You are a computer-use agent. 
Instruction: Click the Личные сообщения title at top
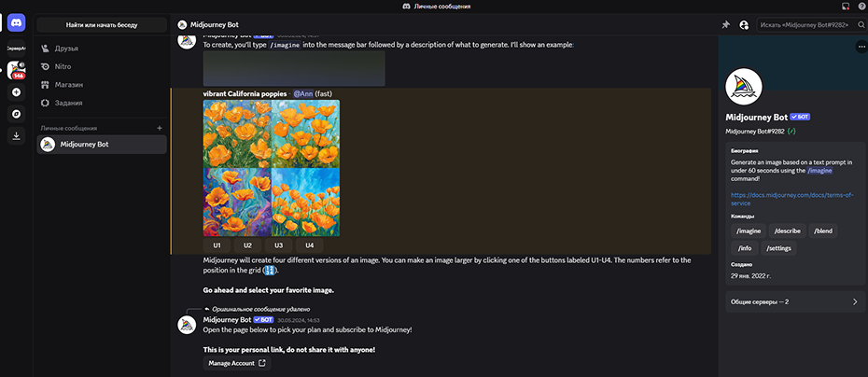(441, 7)
